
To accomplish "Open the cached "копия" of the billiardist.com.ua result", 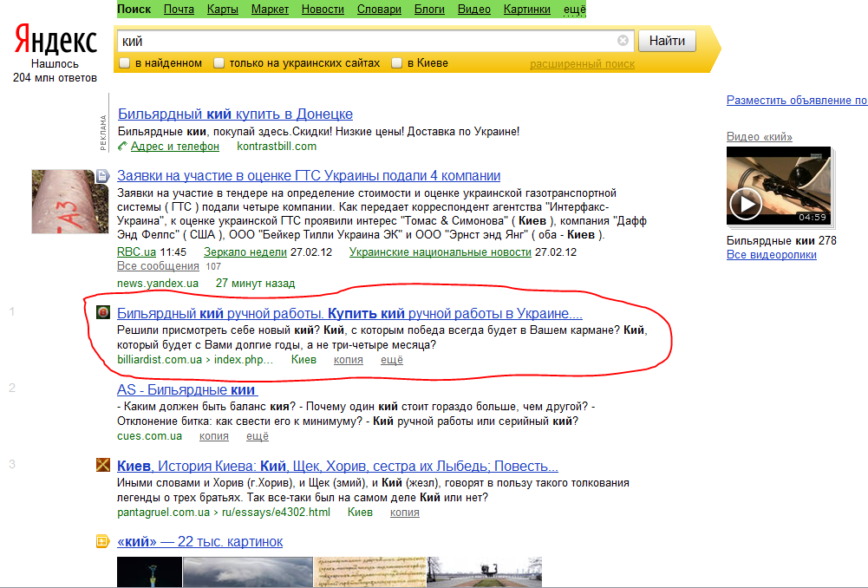I will [349, 360].
